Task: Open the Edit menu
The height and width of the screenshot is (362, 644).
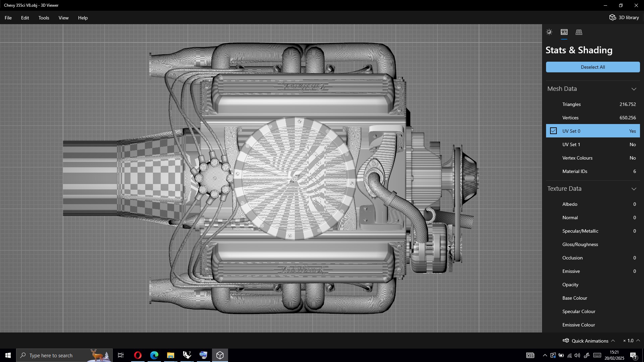Action: (25, 18)
